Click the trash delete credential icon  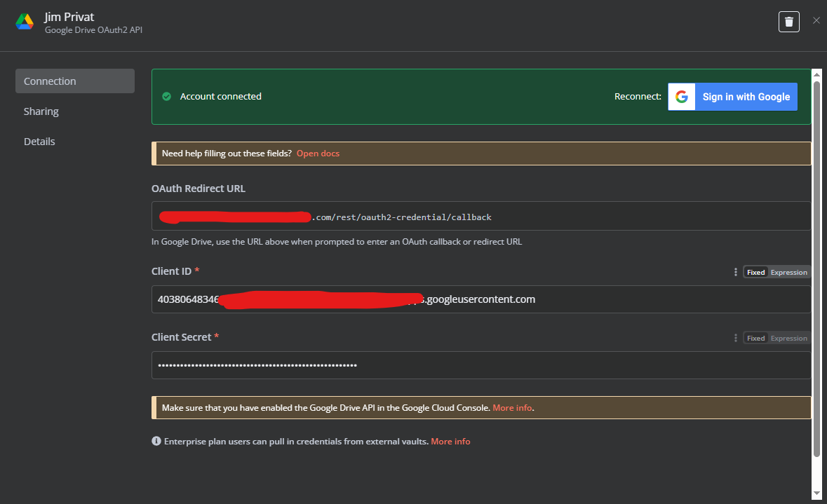click(x=788, y=22)
